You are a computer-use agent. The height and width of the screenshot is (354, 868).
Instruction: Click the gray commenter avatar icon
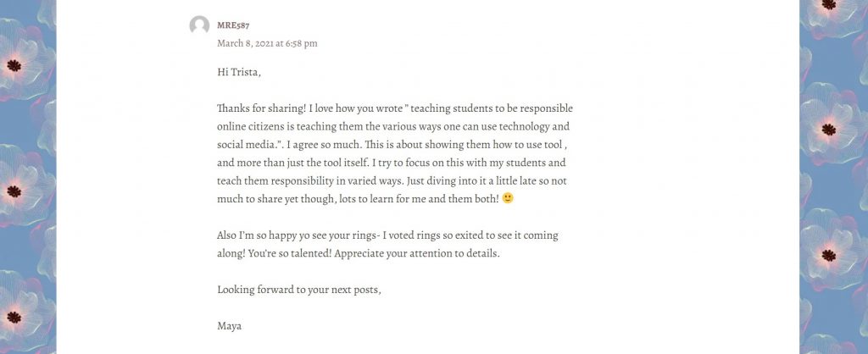(x=199, y=25)
